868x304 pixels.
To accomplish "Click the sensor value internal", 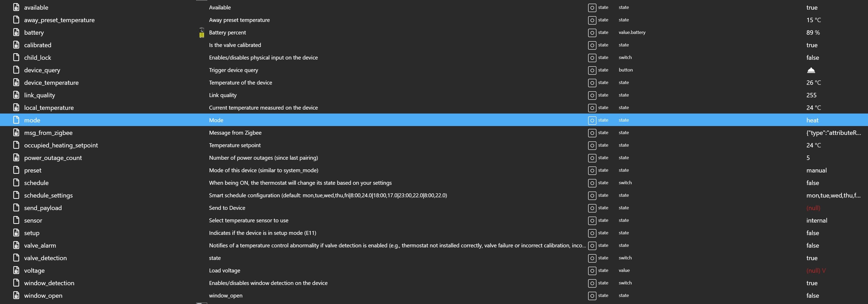I will click(x=816, y=221).
